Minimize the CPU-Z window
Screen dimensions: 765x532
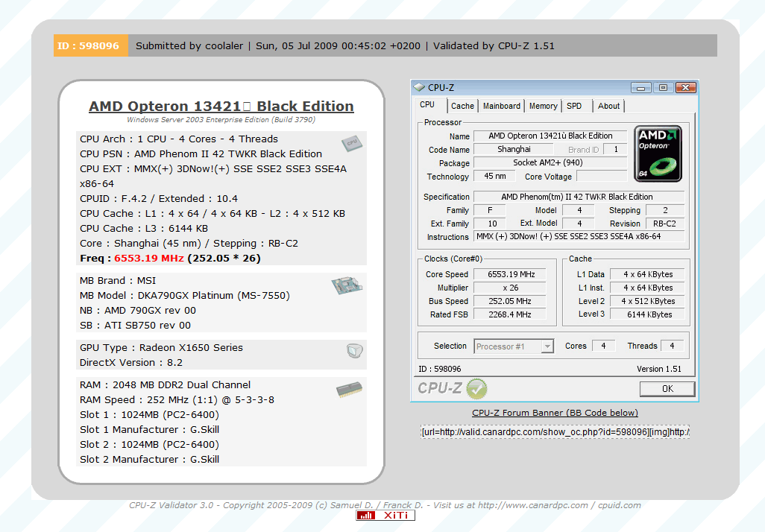coord(641,88)
